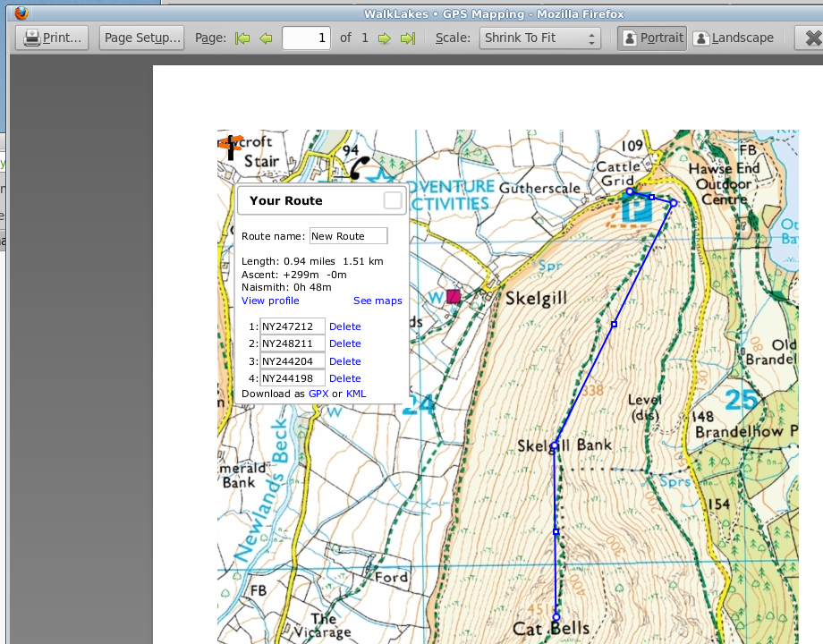Viewport: 823px width, 644px height.
Task: Click the Your Route panel header
Action: (x=322, y=200)
